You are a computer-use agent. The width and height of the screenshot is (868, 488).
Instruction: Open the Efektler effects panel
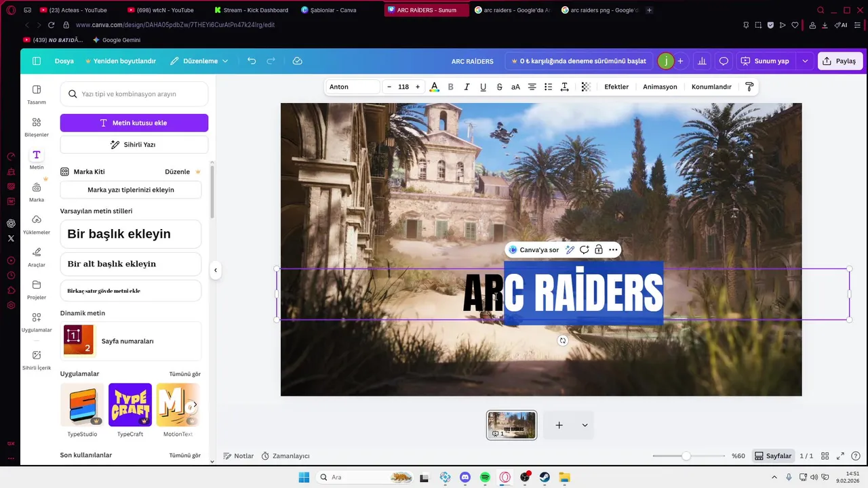click(x=616, y=87)
